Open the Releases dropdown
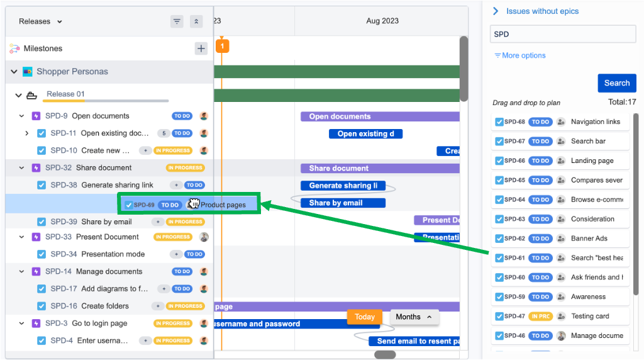The width and height of the screenshot is (644, 360). click(x=40, y=21)
